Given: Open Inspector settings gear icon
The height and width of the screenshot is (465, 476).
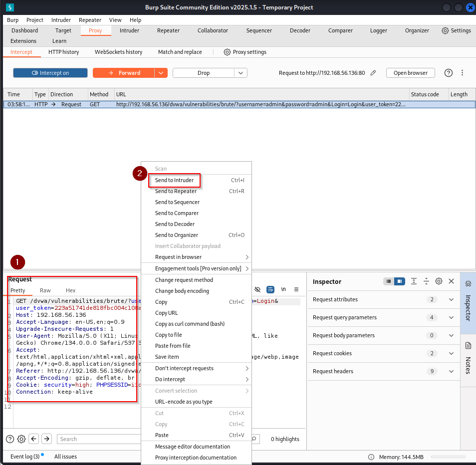Looking at the screenshot, I should 439,281.
